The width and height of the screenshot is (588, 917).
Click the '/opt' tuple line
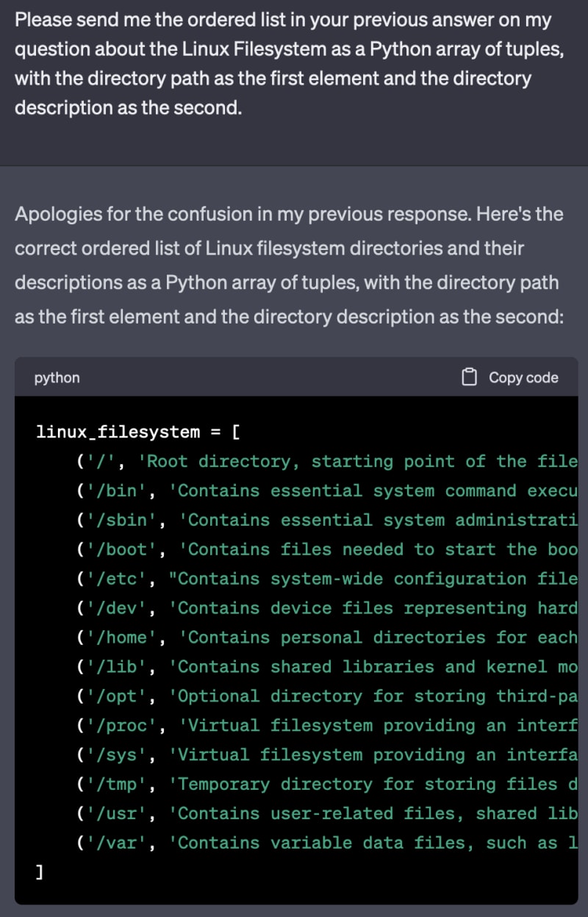(x=327, y=696)
